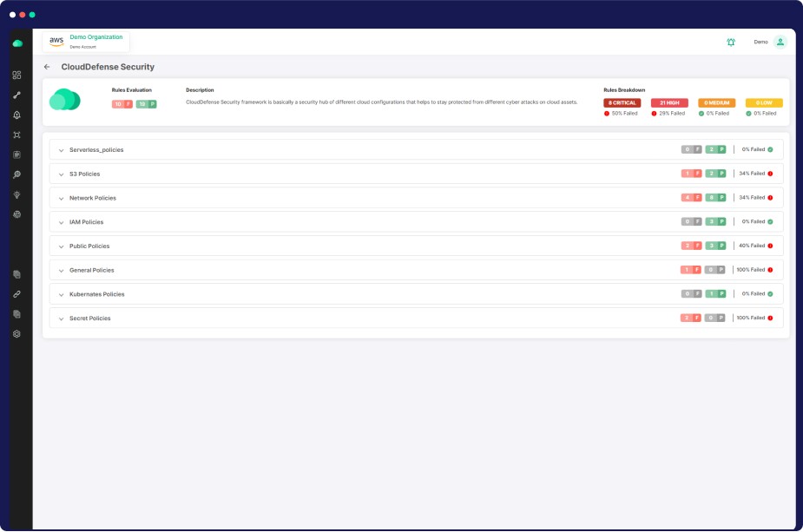Viewport: 803px width, 532px height.
Task: Expand the Serverless_policies row chevron
Action: (62, 150)
